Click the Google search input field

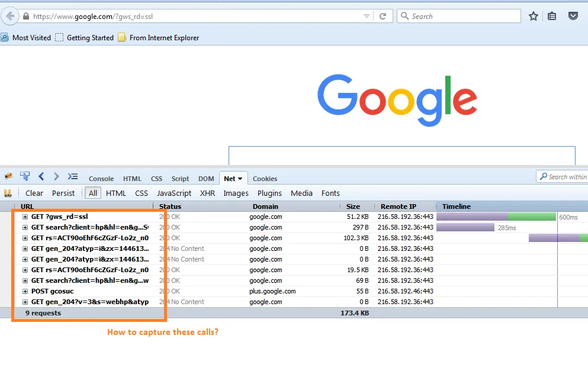pos(401,156)
